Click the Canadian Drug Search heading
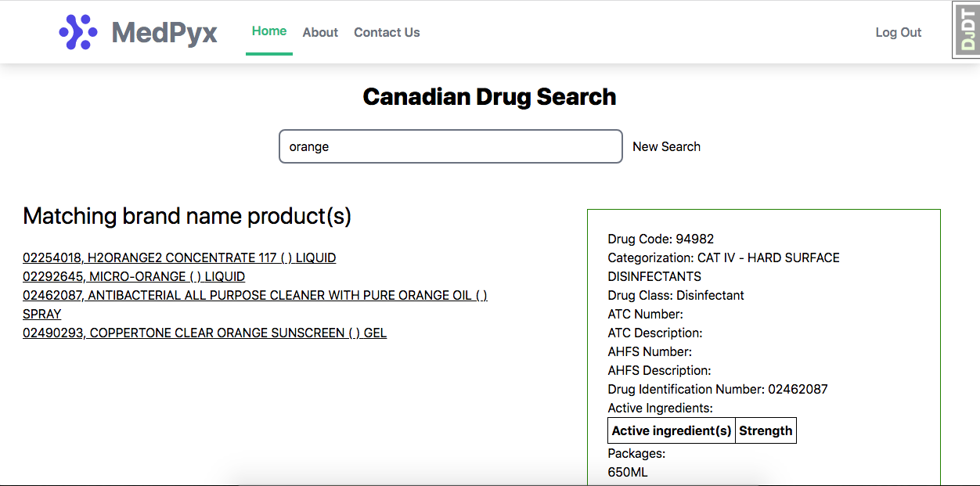The image size is (980, 486). [489, 97]
